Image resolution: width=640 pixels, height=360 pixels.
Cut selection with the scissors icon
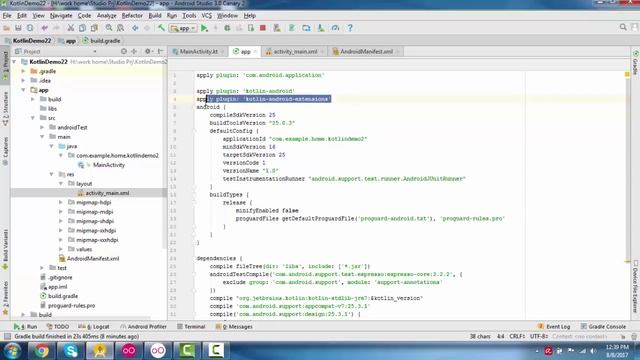71,28
